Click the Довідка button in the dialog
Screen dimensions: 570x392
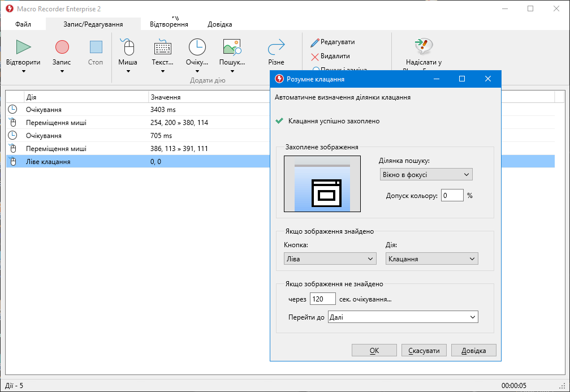point(474,351)
